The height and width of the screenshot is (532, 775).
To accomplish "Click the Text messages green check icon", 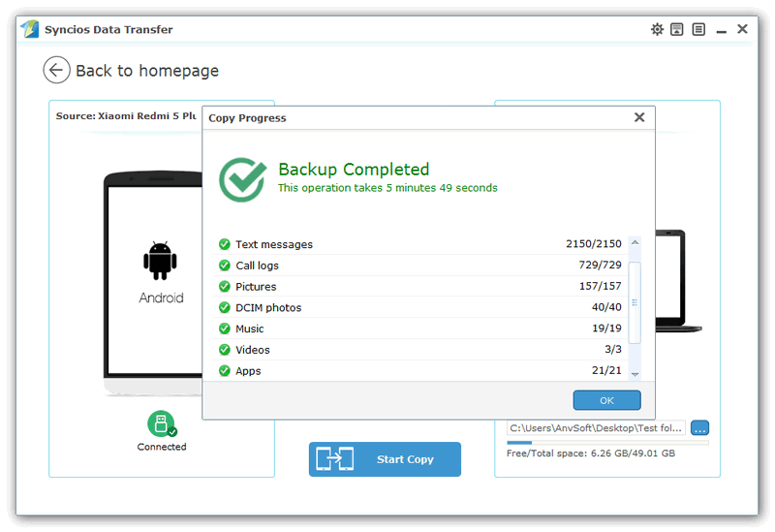I will tap(225, 244).
